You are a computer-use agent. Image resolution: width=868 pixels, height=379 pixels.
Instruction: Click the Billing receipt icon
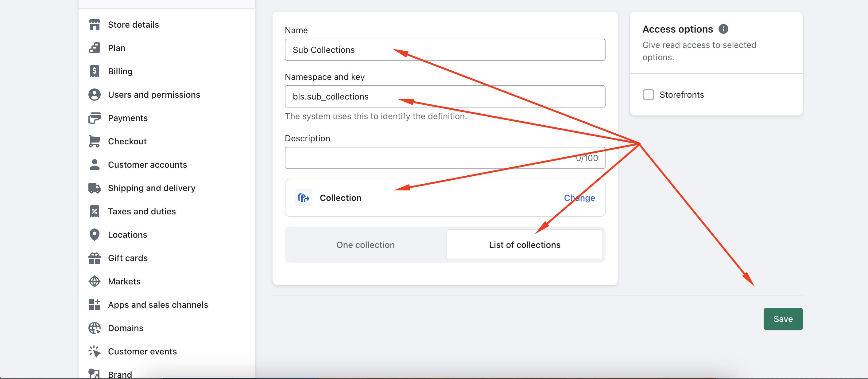pyautogui.click(x=94, y=71)
